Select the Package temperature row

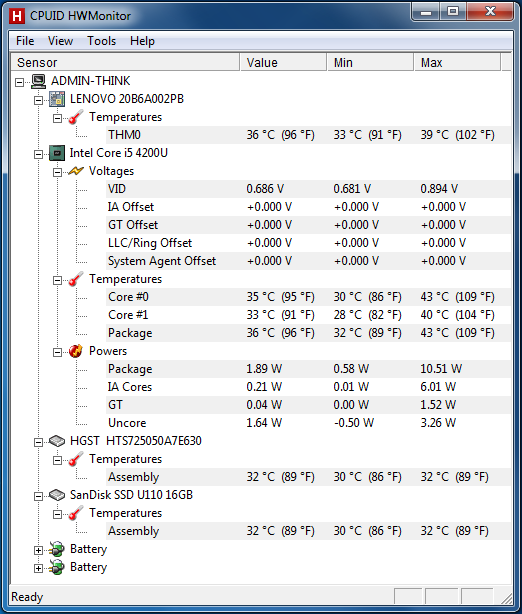309,333
